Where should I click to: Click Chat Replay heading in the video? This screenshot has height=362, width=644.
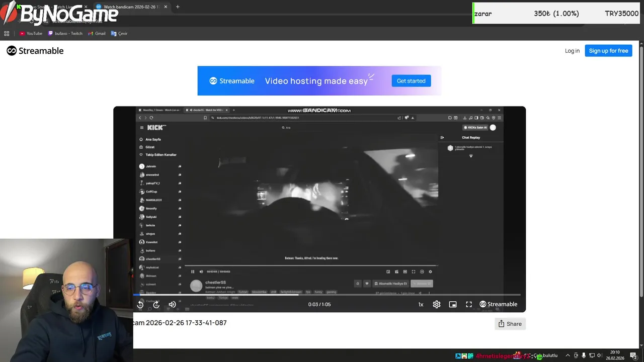pyautogui.click(x=471, y=137)
